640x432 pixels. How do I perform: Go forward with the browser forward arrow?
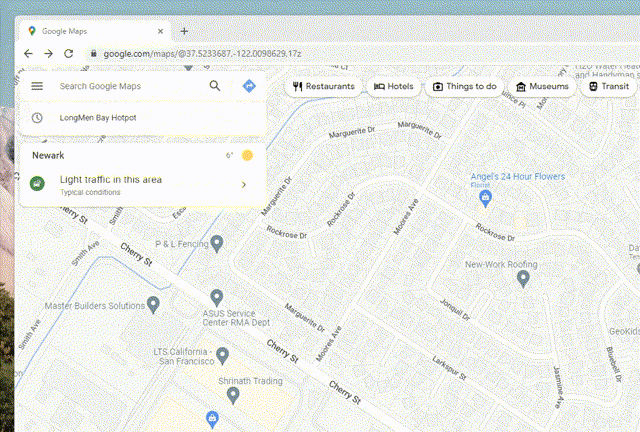pos(48,53)
